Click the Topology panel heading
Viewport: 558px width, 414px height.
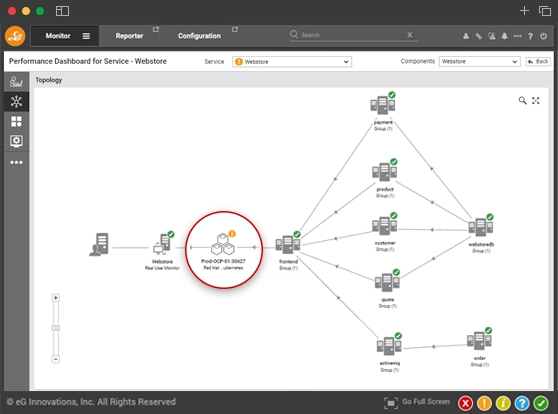[49, 80]
